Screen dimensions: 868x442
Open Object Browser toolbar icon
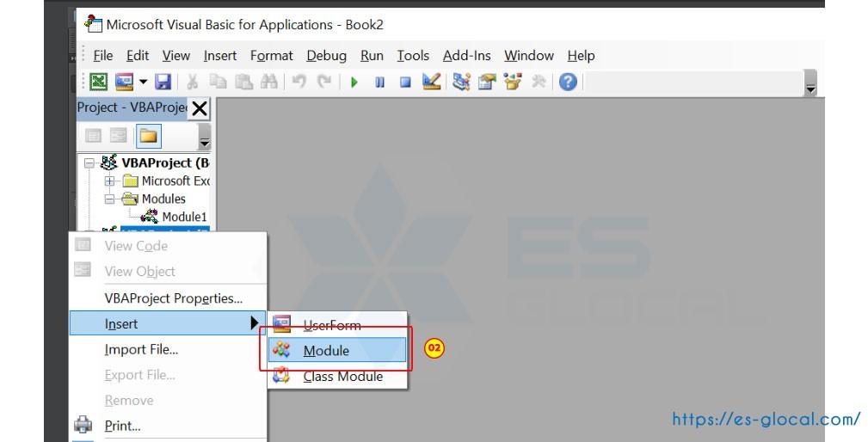coord(513,82)
